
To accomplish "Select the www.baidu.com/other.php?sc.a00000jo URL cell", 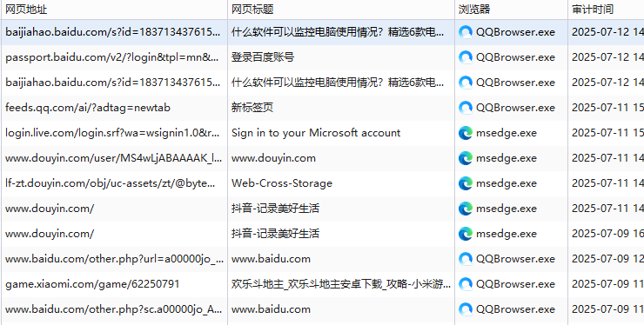I will coord(114,309).
